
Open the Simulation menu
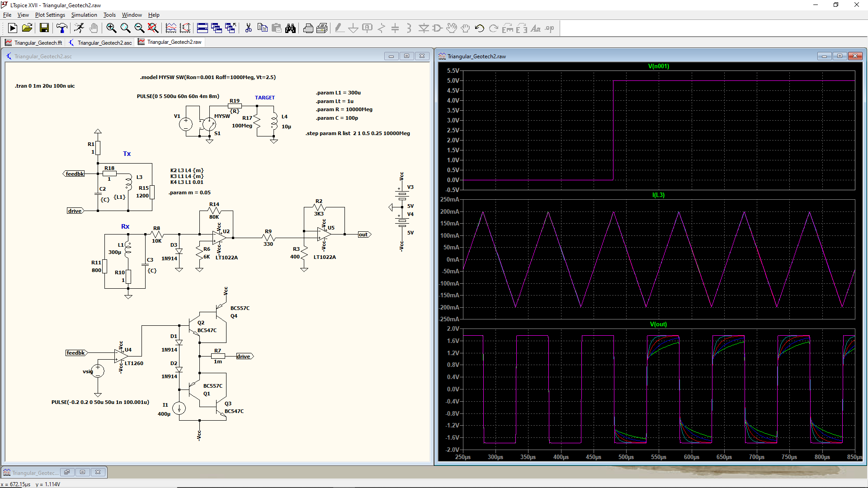(84, 15)
